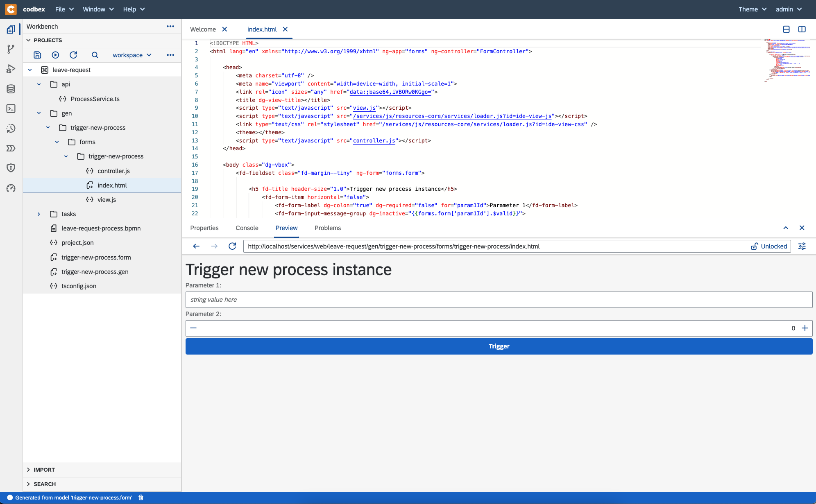Click the Save file icon in toolbar
The width and height of the screenshot is (816, 504).
37,55
